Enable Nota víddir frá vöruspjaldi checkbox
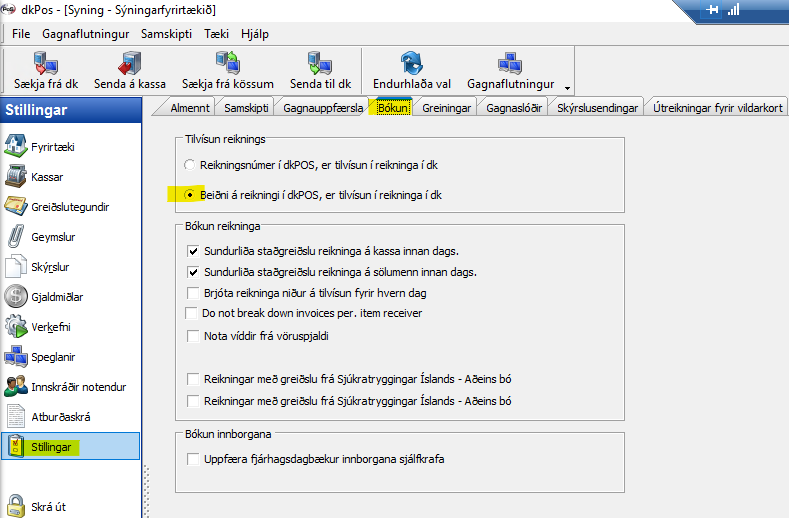Viewport: 789px width, 518px height. click(x=194, y=336)
